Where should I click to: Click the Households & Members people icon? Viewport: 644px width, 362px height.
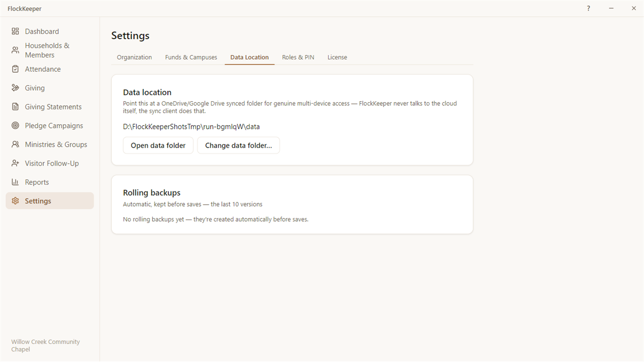pyautogui.click(x=15, y=50)
